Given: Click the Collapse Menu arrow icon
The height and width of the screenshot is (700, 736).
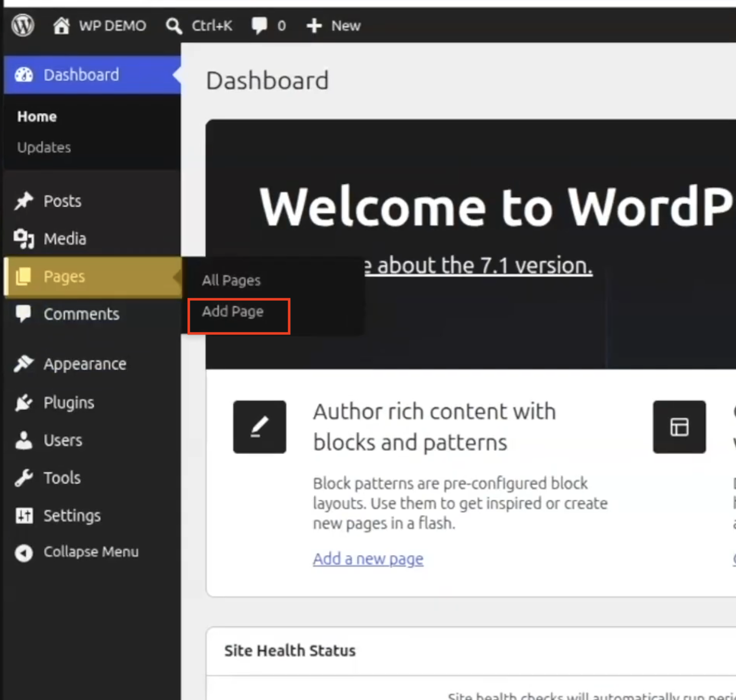Looking at the screenshot, I should tap(24, 552).
